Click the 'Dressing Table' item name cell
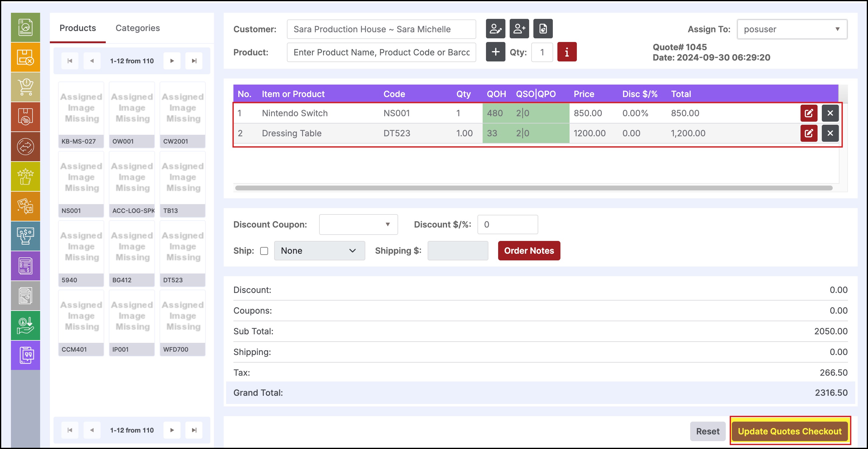 (x=291, y=133)
